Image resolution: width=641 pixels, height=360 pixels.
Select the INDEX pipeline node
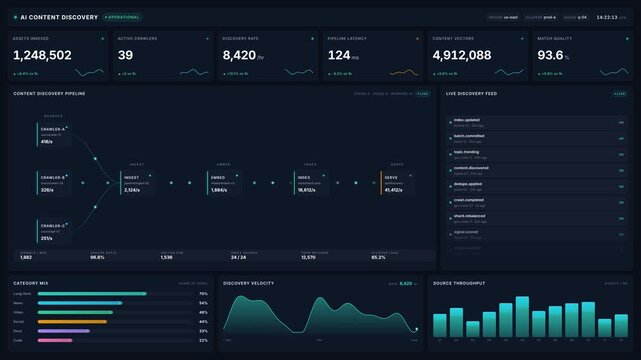[311, 183]
